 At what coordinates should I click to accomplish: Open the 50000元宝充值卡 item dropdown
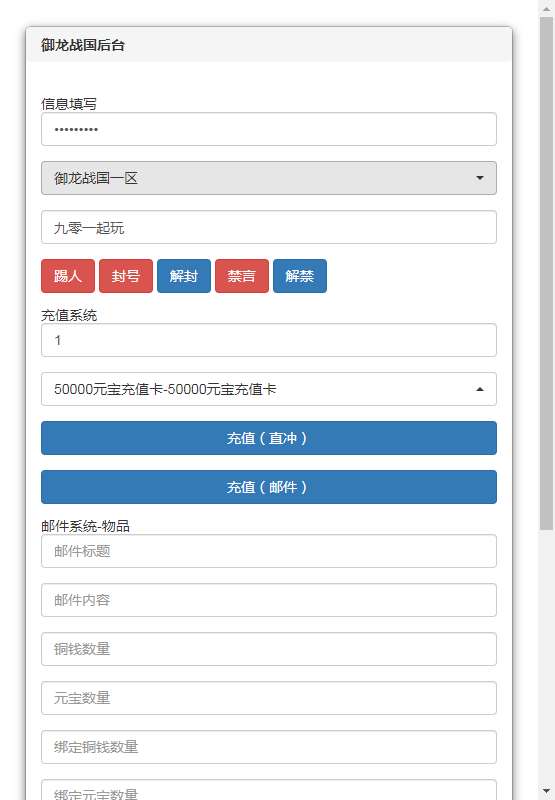pyautogui.click(x=268, y=389)
